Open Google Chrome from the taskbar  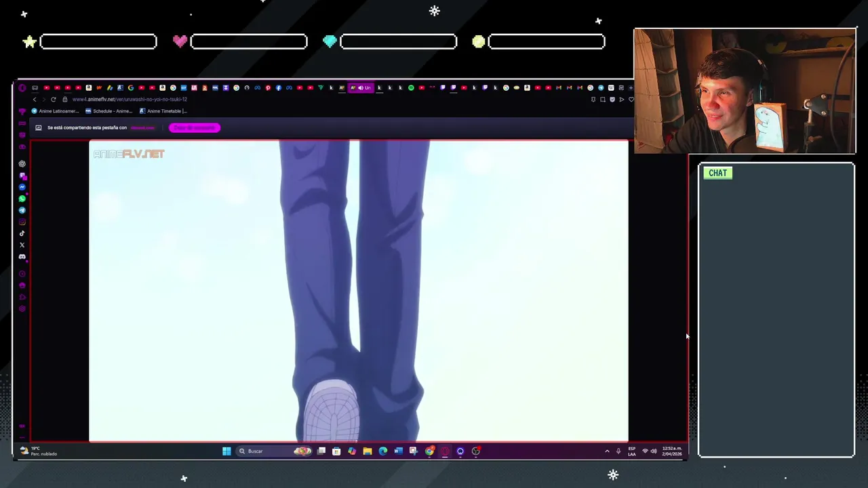tap(429, 451)
